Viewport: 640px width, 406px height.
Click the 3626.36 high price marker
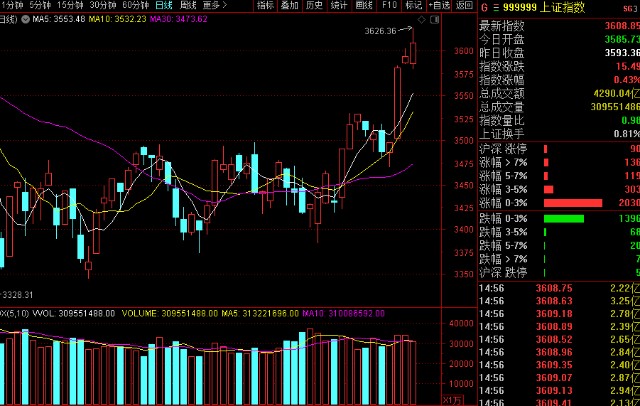point(380,31)
